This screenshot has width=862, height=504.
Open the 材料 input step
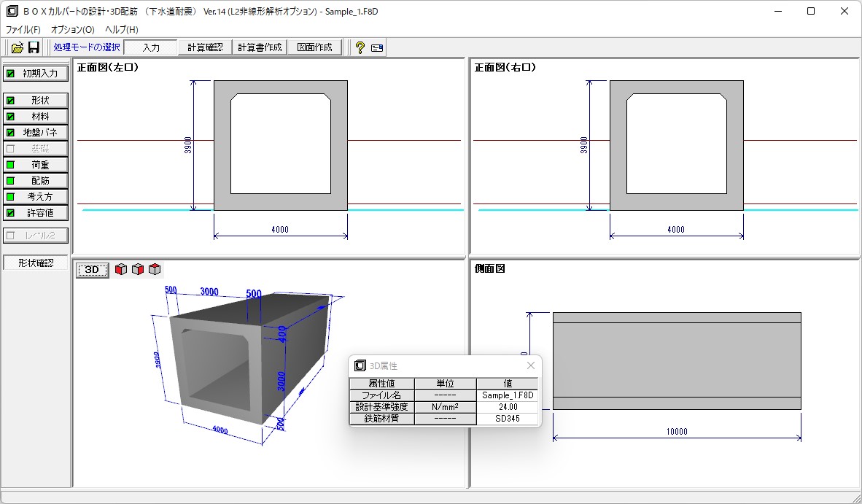click(36, 117)
